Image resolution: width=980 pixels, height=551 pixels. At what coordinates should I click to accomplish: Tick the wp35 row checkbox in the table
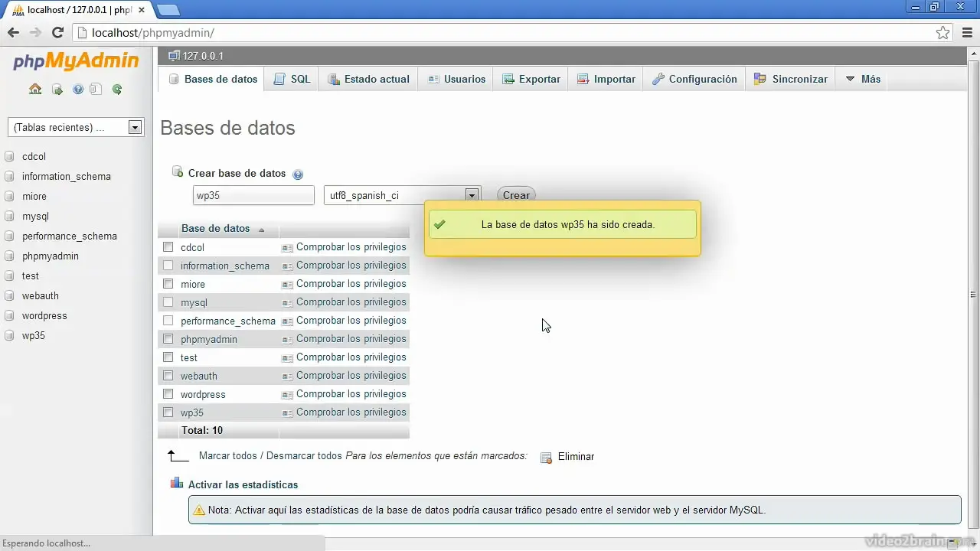tap(168, 412)
